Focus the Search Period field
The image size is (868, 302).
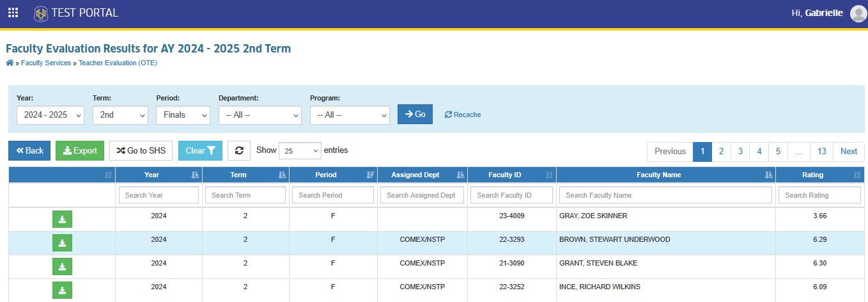333,195
